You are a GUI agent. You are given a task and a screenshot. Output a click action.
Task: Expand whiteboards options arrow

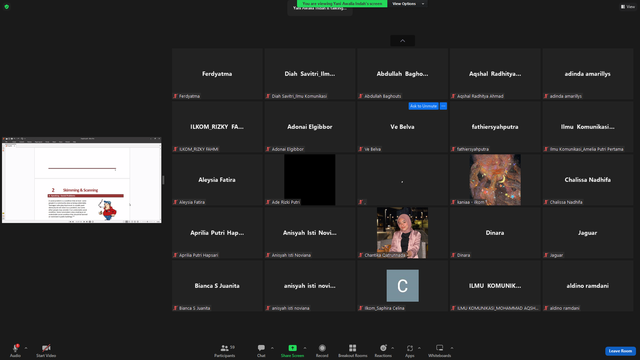click(452, 348)
